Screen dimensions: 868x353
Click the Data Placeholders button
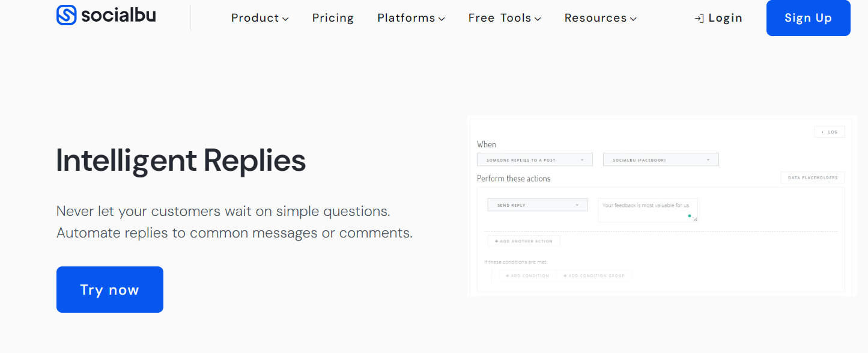pos(812,177)
